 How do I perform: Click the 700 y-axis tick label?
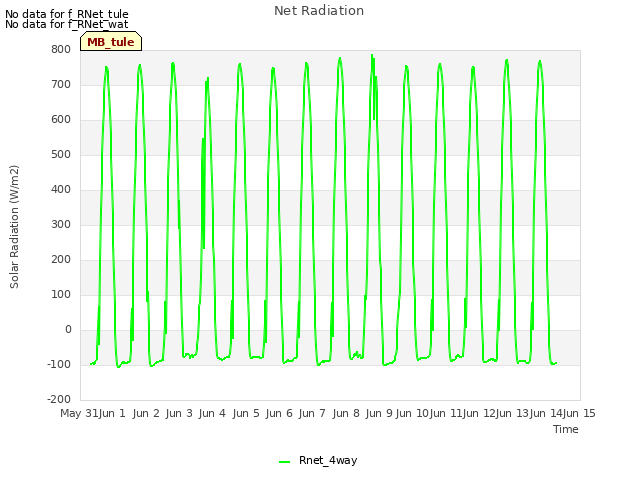61,84
